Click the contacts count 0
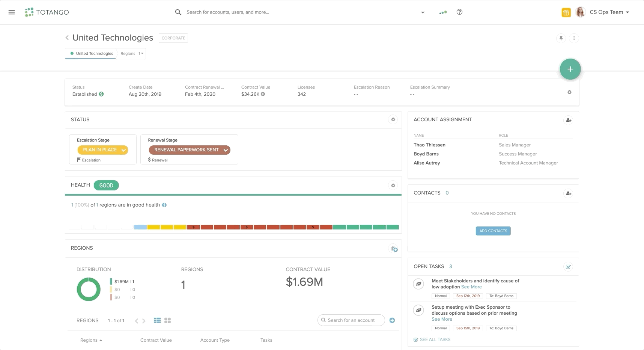This screenshot has width=644, height=350. point(447,193)
